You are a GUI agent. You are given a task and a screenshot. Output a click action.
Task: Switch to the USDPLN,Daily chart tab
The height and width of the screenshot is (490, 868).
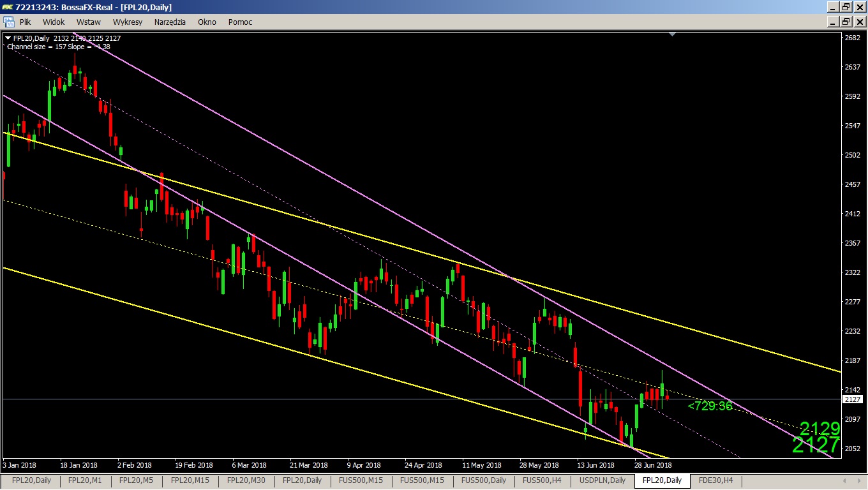click(602, 480)
